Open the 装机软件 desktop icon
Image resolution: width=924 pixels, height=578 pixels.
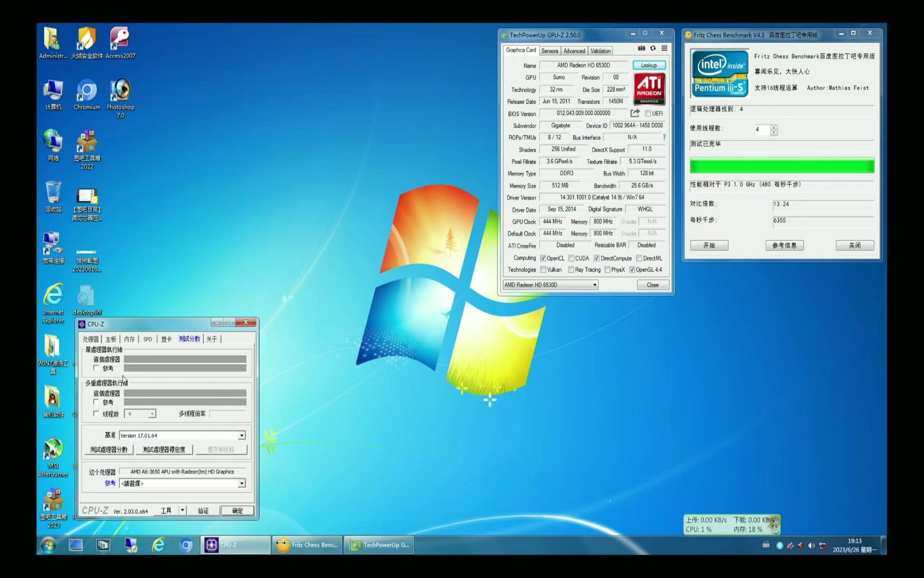tap(53, 401)
